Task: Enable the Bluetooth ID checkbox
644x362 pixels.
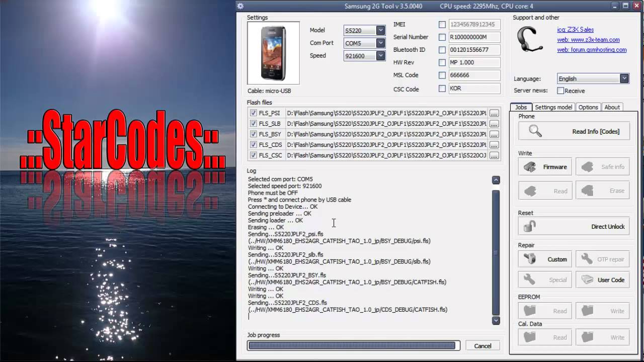Action: pyautogui.click(x=442, y=50)
